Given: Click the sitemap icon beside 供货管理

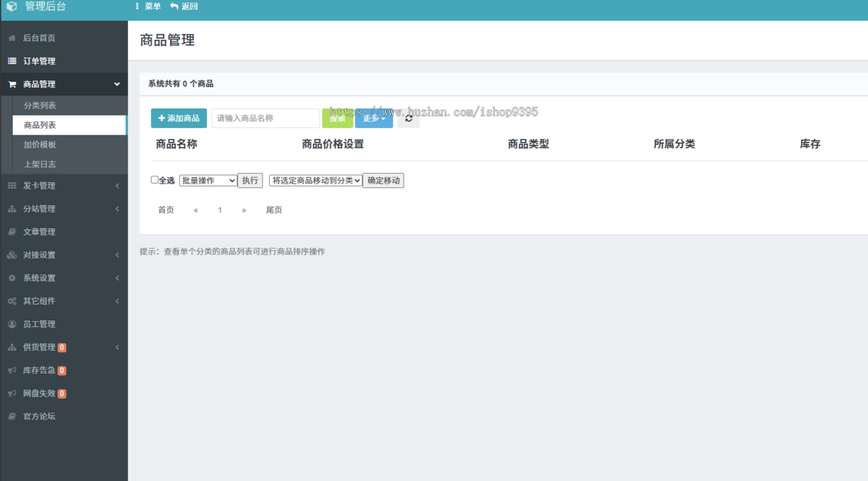Looking at the screenshot, I should (12, 347).
